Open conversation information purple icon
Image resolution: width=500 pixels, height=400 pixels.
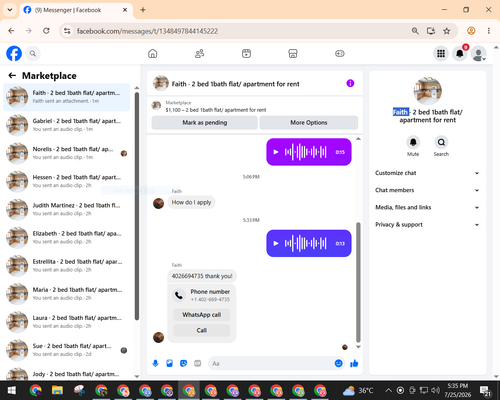(350, 83)
